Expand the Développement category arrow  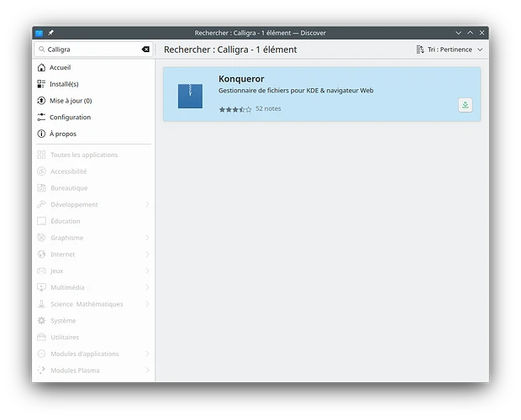(x=148, y=205)
